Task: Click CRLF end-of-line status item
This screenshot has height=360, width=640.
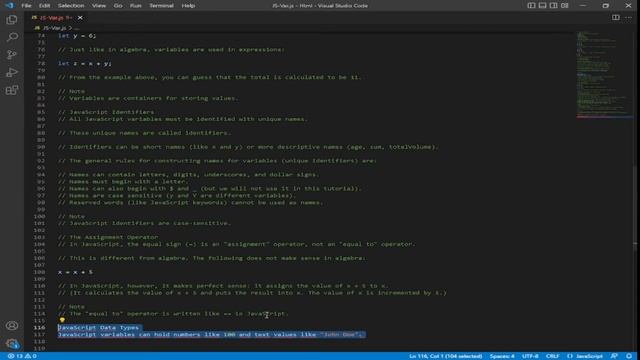Action: click(552, 356)
